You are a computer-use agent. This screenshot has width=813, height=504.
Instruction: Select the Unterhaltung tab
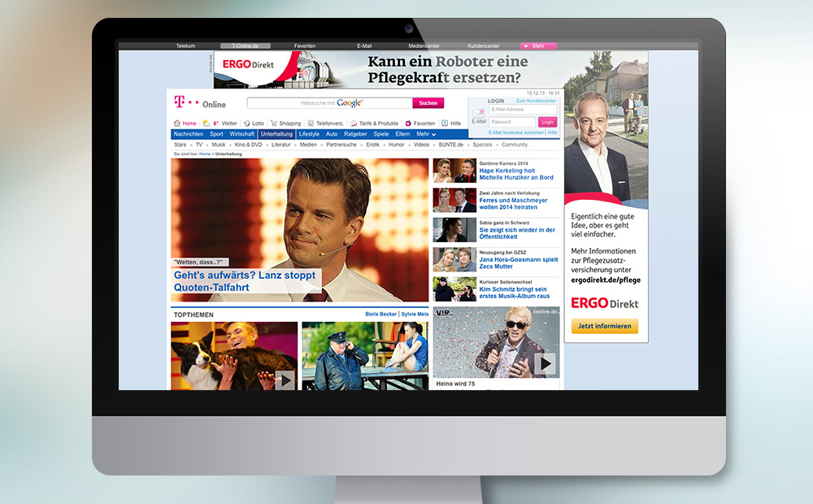pos(277,134)
